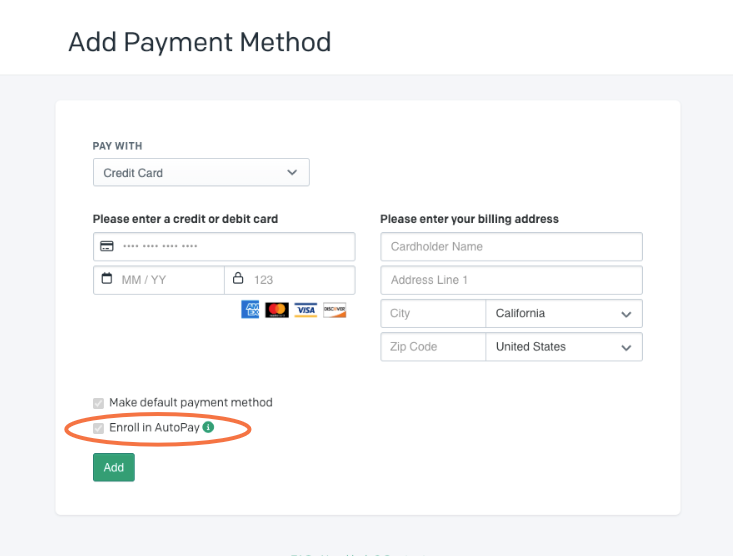Image resolution: width=733 pixels, height=556 pixels.
Task: Click the Zip Code input field
Action: coord(433,347)
